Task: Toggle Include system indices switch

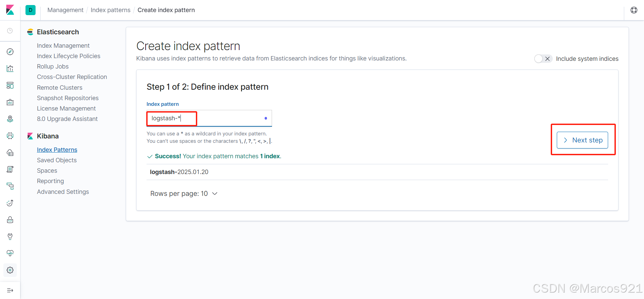Action: [543, 59]
